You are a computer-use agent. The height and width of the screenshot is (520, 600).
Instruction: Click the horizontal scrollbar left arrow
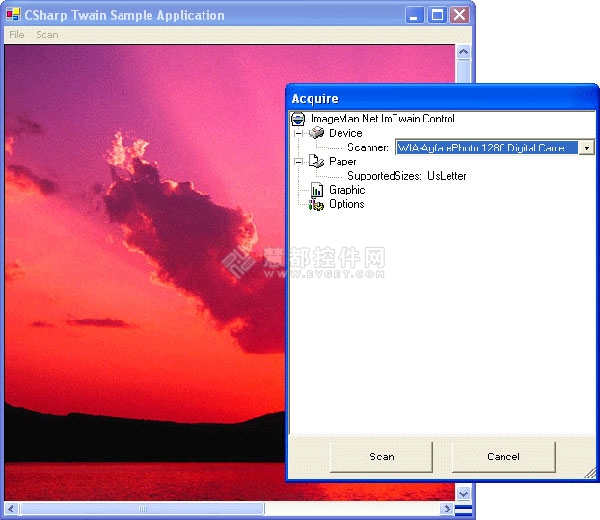click(x=11, y=509)
